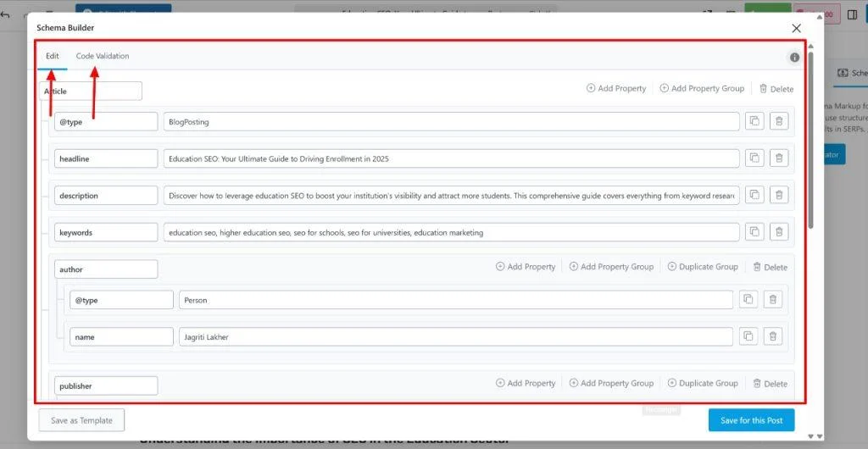Switch to the Code Validation tab

point(103,56)
